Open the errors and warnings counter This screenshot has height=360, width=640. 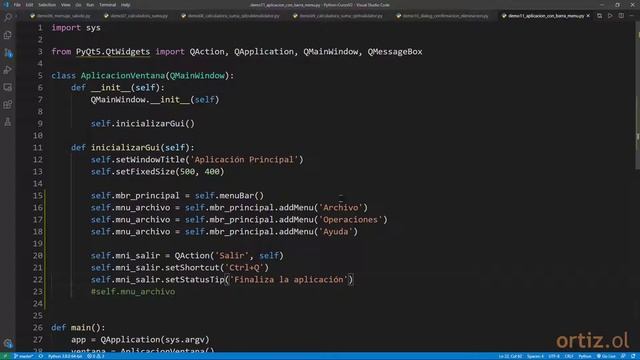click(96, 356)
